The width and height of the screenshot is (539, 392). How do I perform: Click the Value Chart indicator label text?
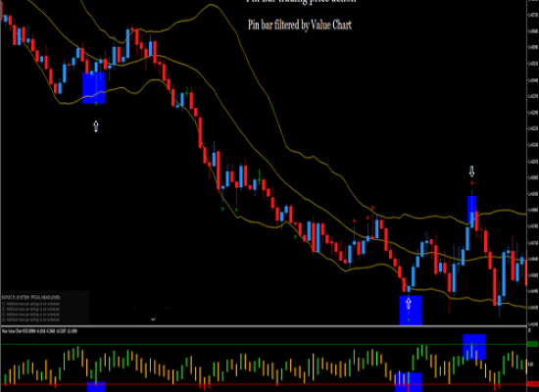[x=39, y=331]
